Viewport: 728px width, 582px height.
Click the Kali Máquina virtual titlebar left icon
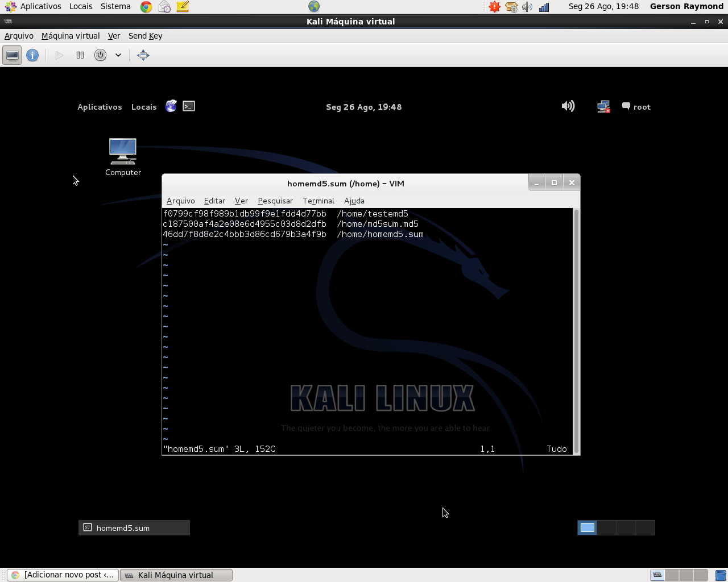[x=8, y=22]
